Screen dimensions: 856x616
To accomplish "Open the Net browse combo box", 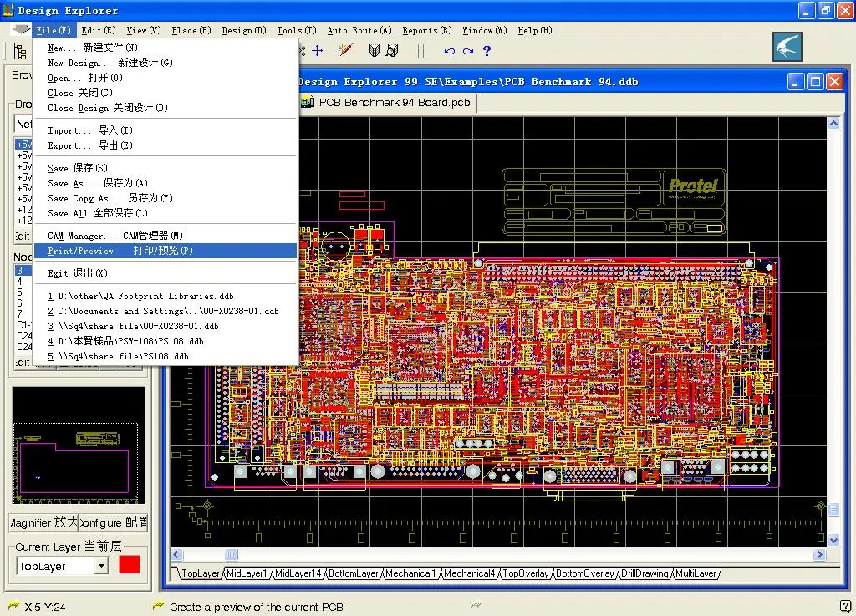I will (x=23, y=125).
